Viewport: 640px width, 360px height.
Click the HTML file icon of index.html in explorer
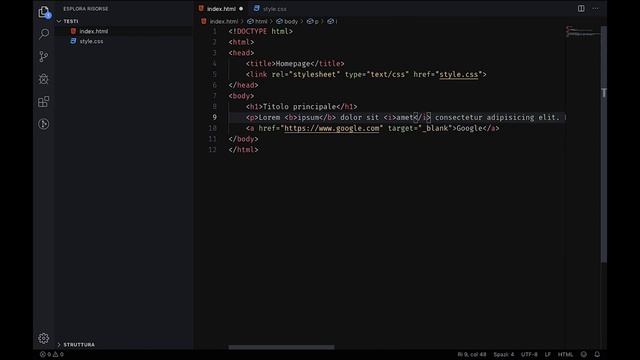(x=73, y=31)
